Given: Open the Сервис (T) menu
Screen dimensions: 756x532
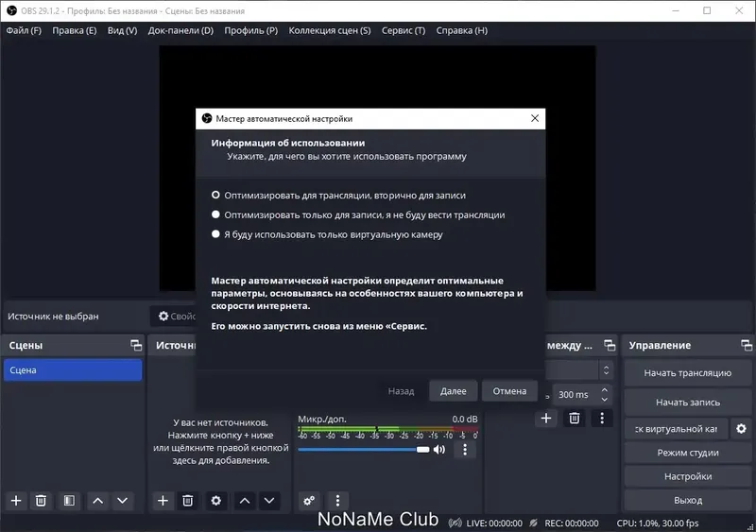Looking at the screenshot, I should [404, 30].
